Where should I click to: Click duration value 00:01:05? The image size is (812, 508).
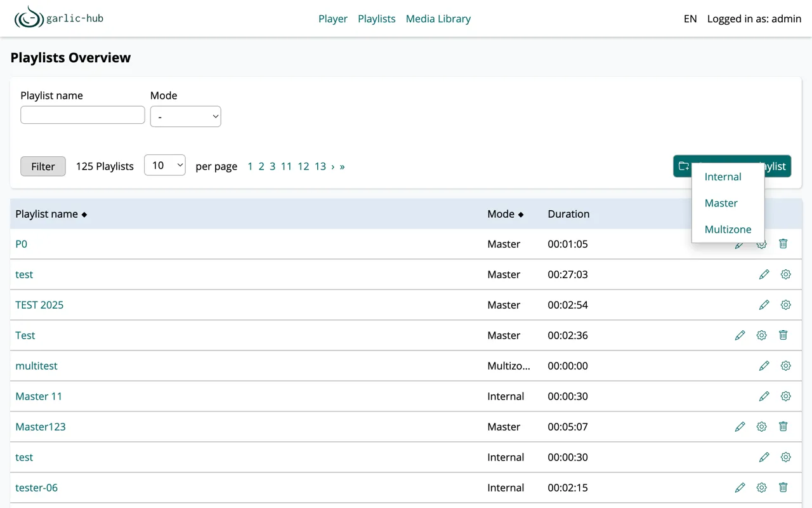(x=568, y=244)
